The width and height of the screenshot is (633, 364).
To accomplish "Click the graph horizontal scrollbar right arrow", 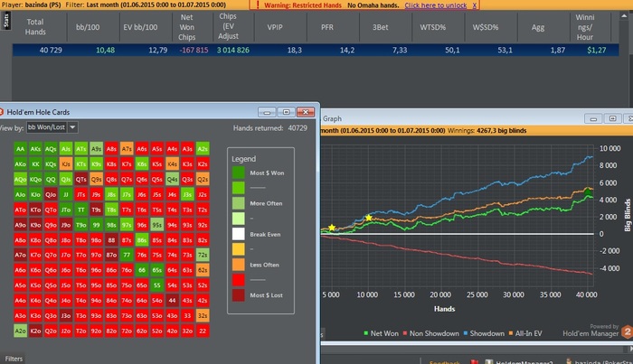I will point(630,349).
